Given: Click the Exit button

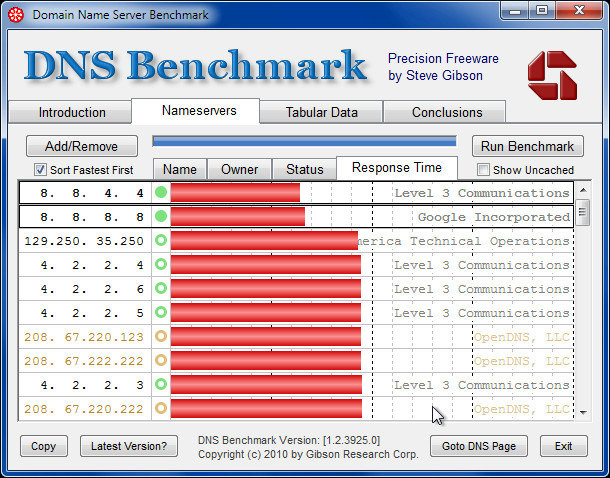Looking at the screenshot, I should 563,446.
